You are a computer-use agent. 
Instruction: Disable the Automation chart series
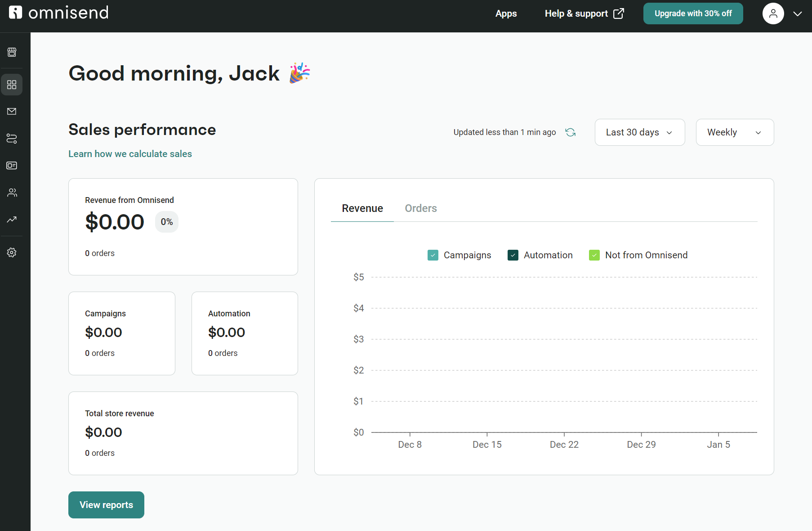click(513, 255)
